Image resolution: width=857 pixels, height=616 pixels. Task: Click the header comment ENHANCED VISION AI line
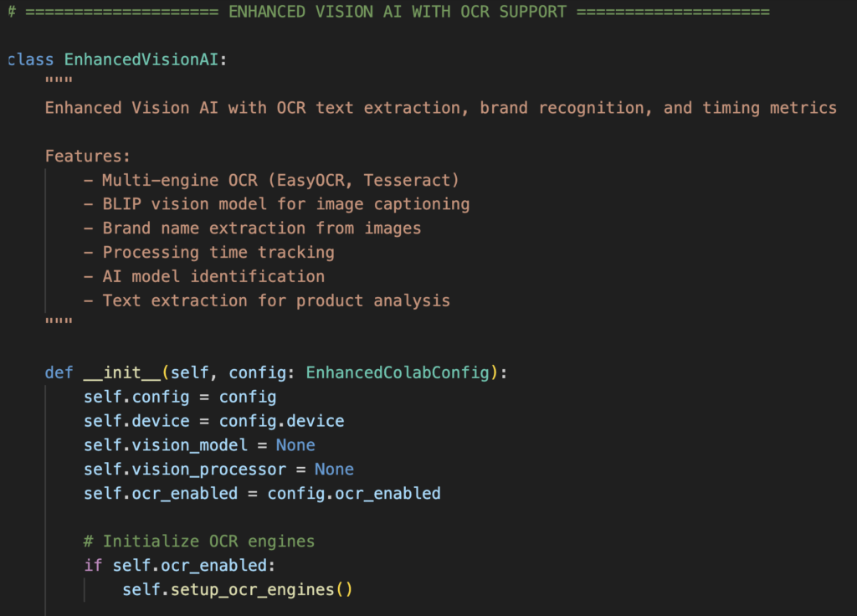point(388,13)
